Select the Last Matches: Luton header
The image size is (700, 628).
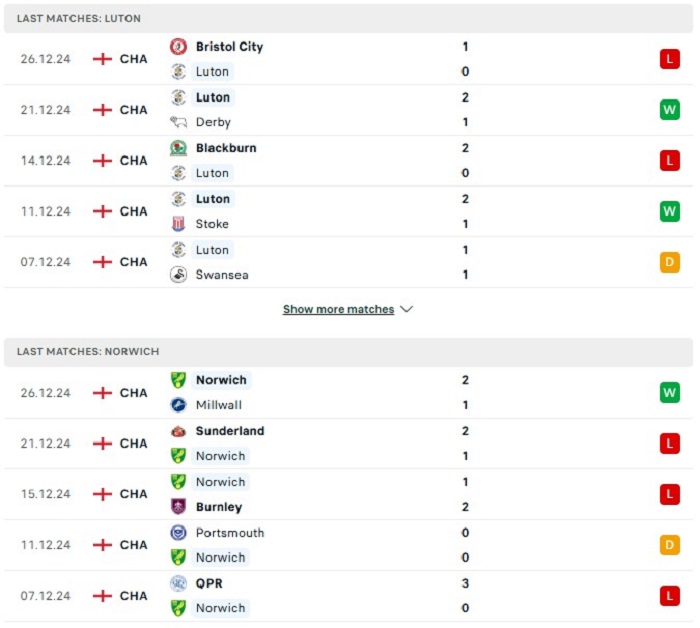click(348, 18)
